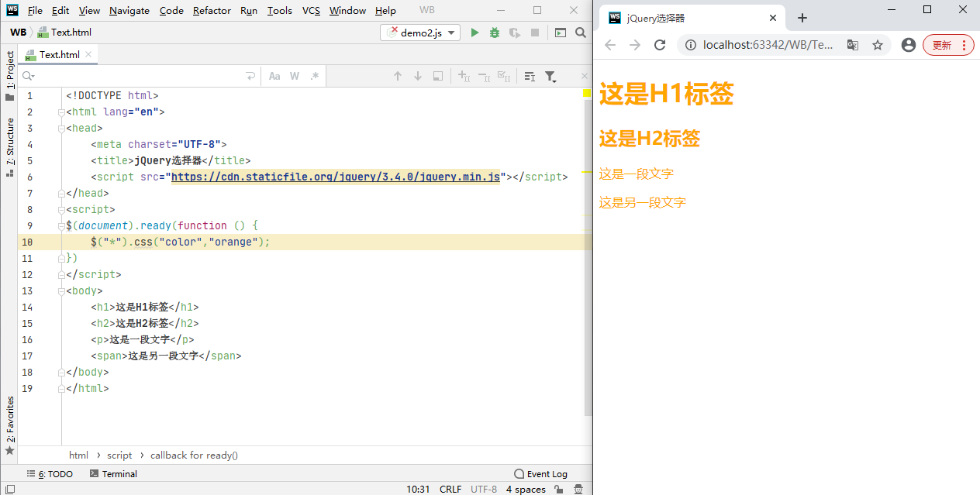Screen dimensions: 980x495
Task: Click the Search Everywhere magnifier icon
Action: [581, 33]
